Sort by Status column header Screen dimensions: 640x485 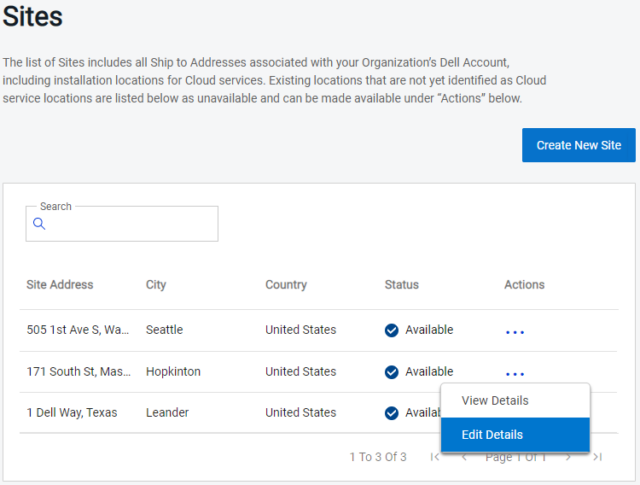pyautogui.click(x=402, y=285)
